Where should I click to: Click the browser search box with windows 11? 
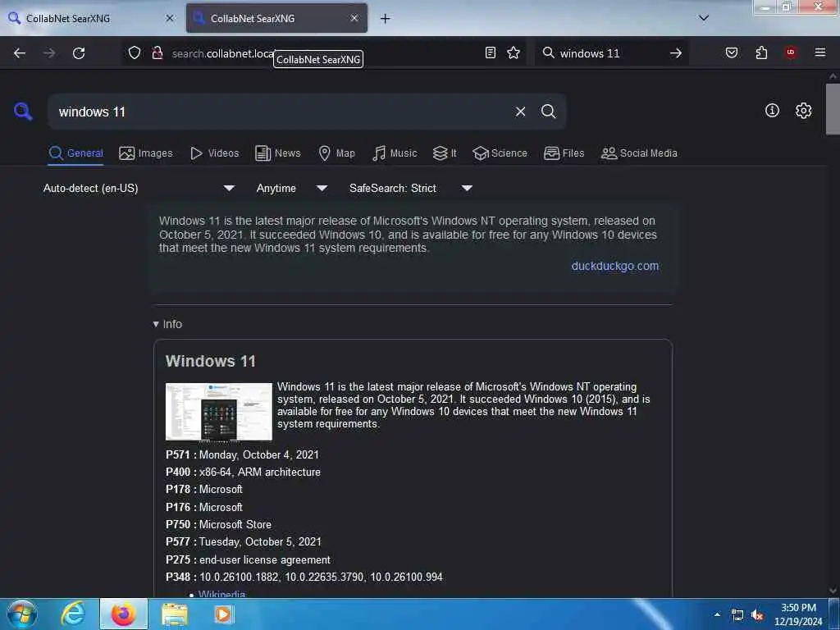(x=610, y=53)
